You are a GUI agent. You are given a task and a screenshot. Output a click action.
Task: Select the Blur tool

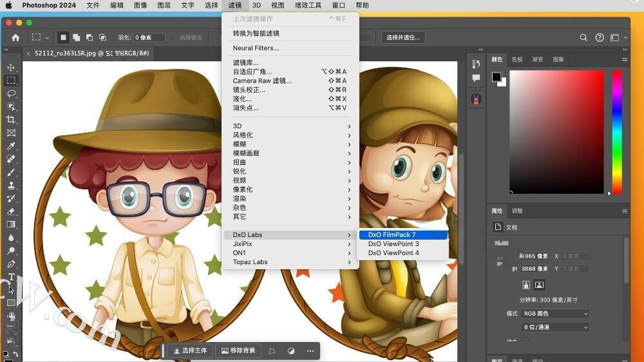click(x=11, y=238)
